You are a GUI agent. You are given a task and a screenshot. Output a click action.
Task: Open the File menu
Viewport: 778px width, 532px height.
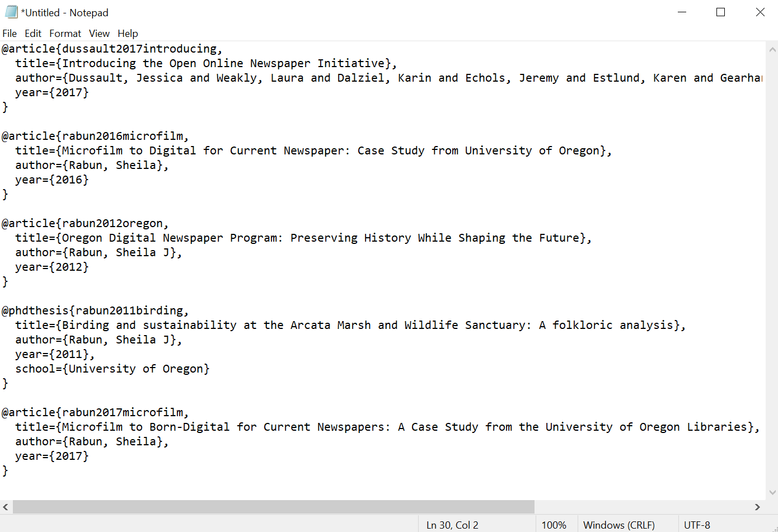(x=10, y=34)
